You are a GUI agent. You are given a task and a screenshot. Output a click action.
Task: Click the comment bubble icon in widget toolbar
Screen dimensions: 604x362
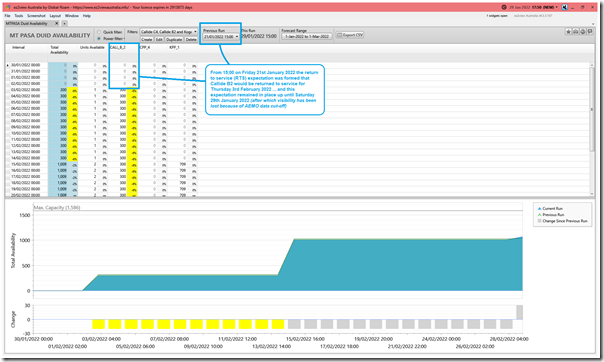(x=590, y=32)
